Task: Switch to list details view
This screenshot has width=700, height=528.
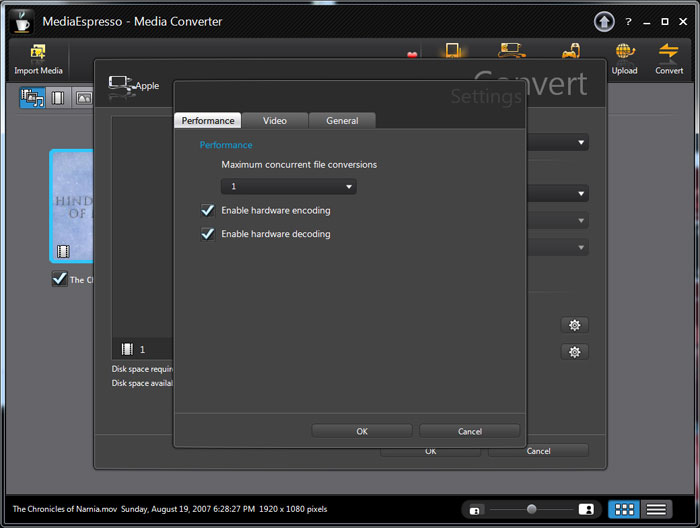Action: 656,509
